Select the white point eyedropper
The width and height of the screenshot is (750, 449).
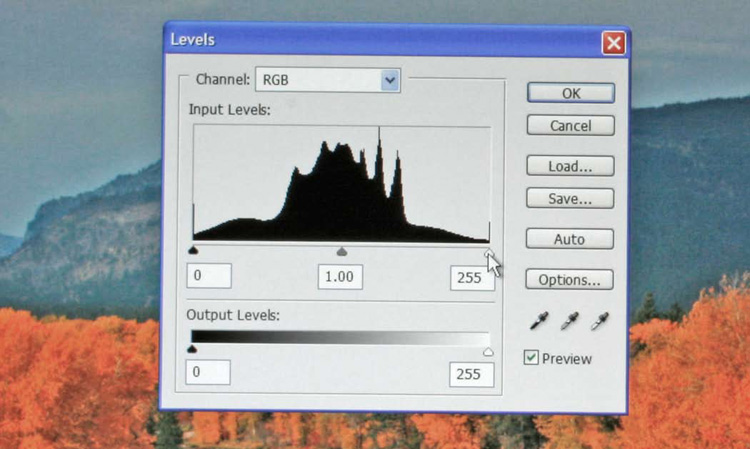pyautogui.click(x=601, y=321)
